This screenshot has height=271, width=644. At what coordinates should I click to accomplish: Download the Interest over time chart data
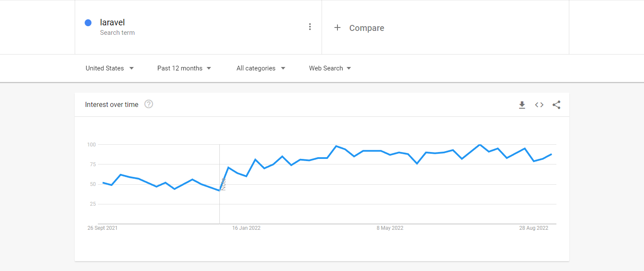point(522,105)
